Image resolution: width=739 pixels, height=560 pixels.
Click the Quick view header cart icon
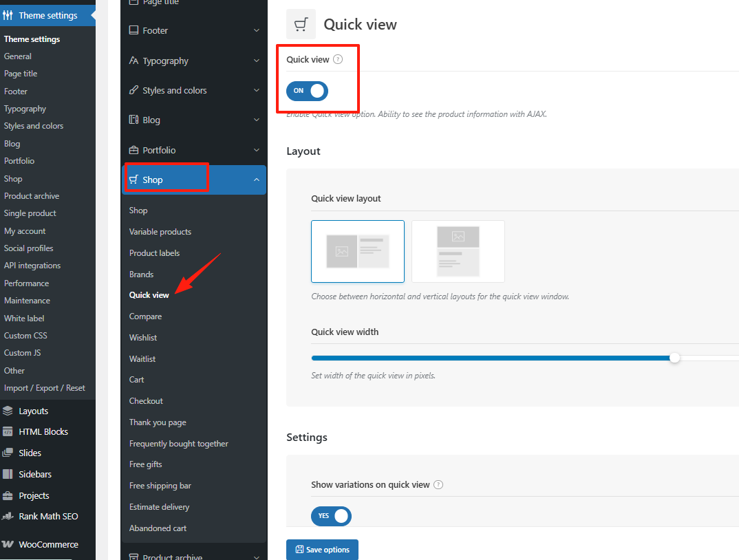(x=301, y=24)
